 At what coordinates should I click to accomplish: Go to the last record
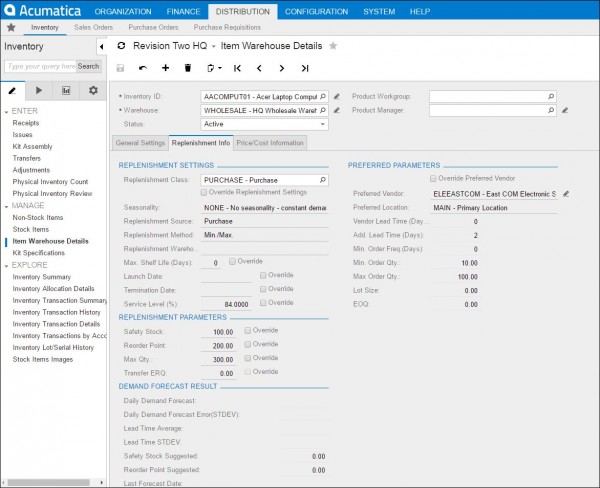click(304, 68)
